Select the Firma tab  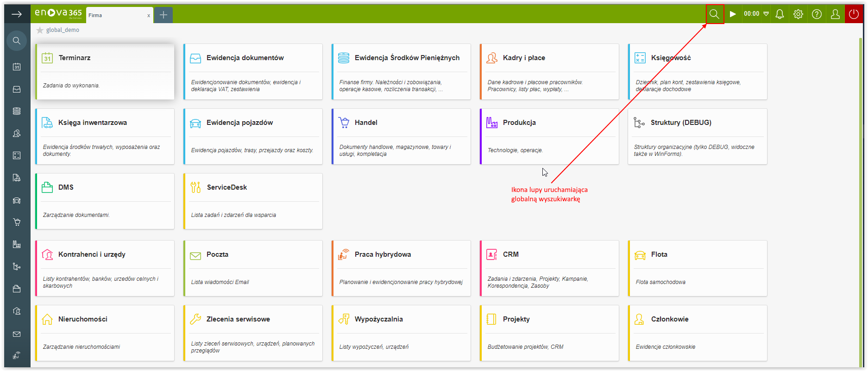(x=116, y=15)
